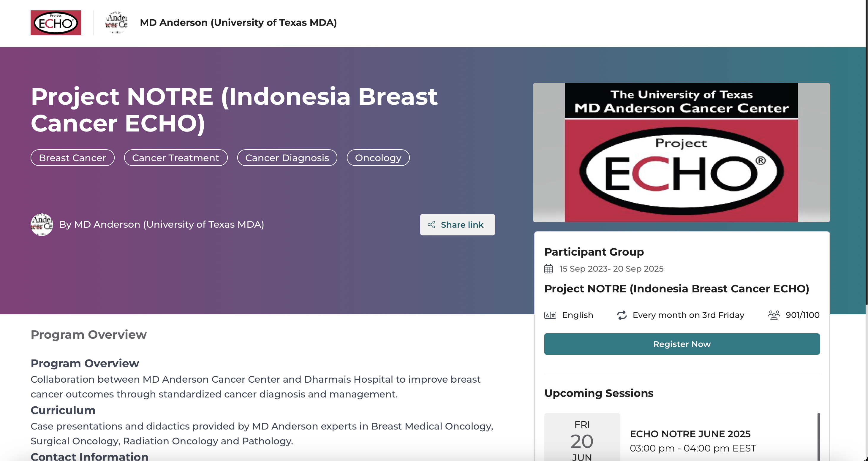Select the Cancer Diagnosis tag
The width and height of the screenshot is (868, 461).
pos(287,158)
